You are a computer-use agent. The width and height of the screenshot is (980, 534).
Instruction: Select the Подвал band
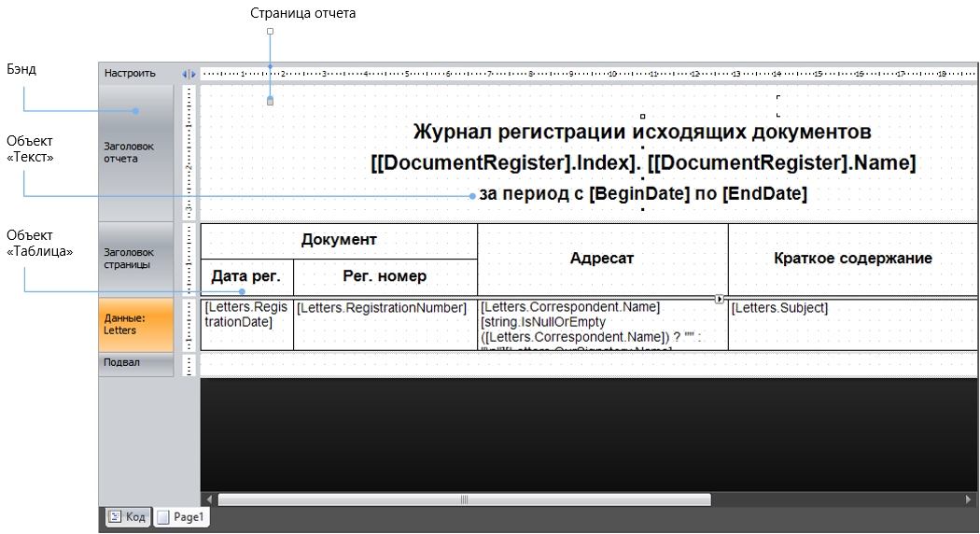click(x=136, y=363)
